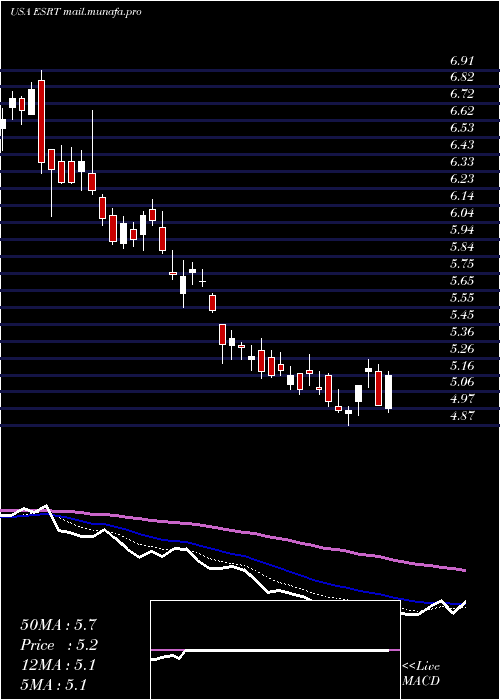
Task: Select the 6.62 price level label
Action: point(462,112)
